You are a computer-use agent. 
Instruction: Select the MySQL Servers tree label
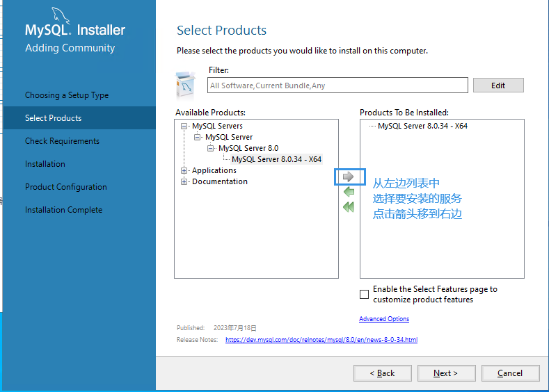[x=217, y=126]
